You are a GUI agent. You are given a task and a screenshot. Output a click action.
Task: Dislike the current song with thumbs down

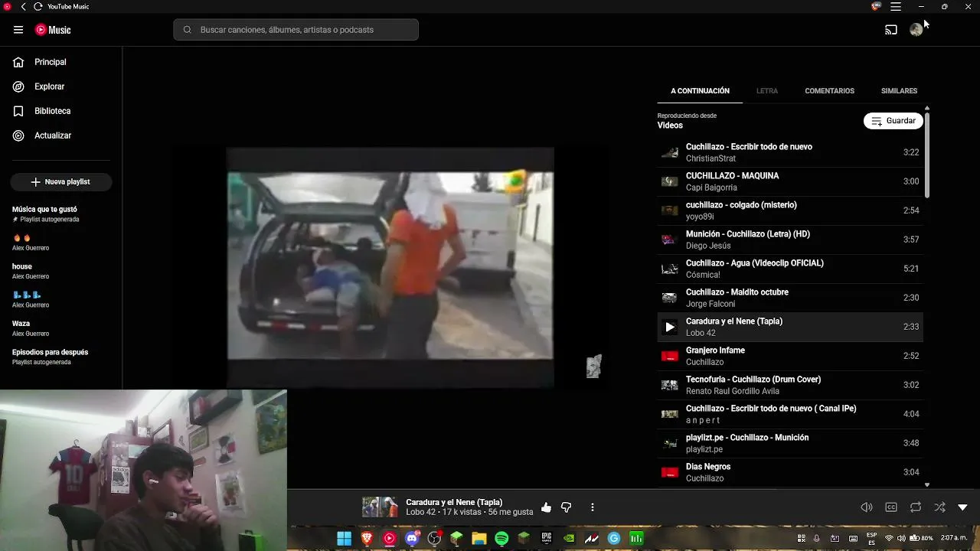pyautogui.click(x=567, y=507)
